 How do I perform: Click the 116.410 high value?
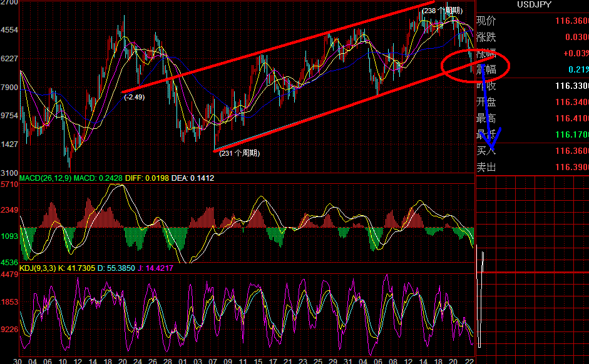pos(571,119)
